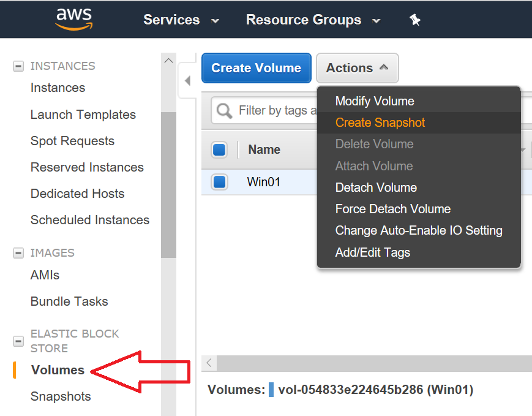Select the Win01 volume name cell

click(264, 182)
